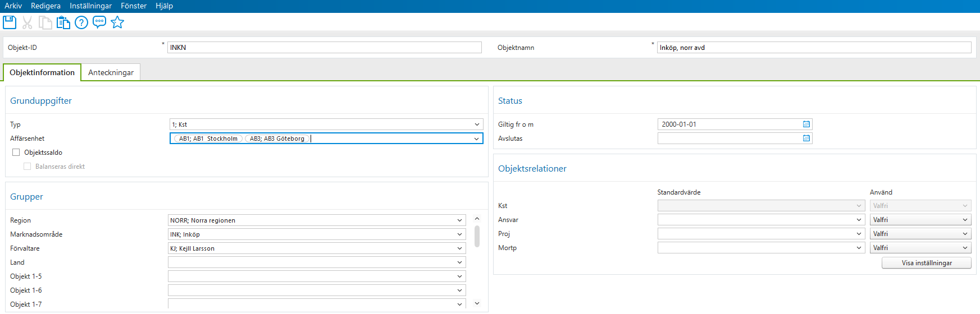This screenshot has height=314, width=980.
Task: Open the Redigera menu
Action: (x=45, y=6)
